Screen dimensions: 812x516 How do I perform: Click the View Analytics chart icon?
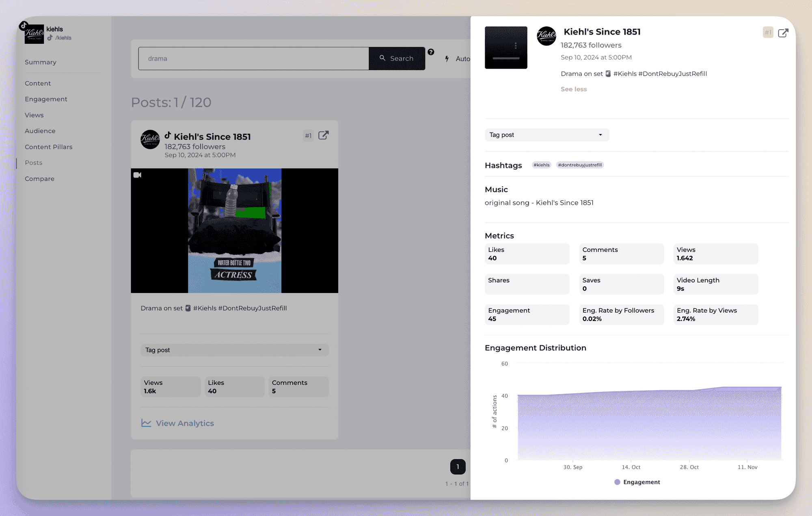click(x=146, y=423)
